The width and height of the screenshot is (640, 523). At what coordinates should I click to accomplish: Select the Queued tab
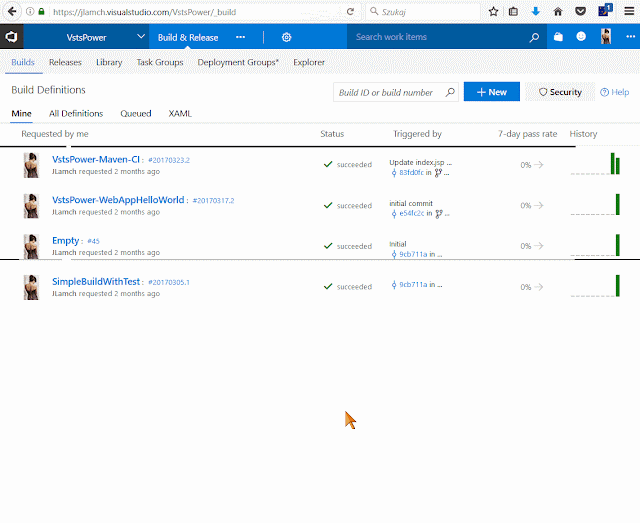coord(136,113)
